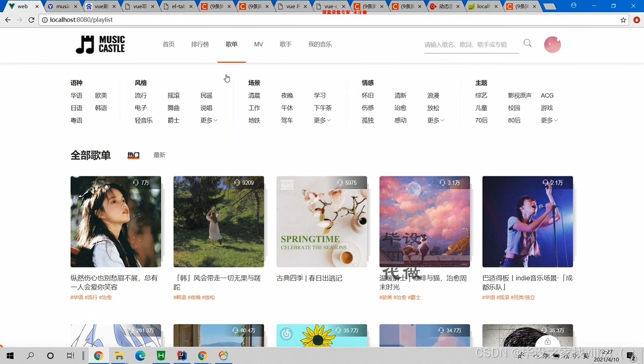Open playlist cover with 3.1万 plays
Viewport: 644px width, 364px height.
425,222
